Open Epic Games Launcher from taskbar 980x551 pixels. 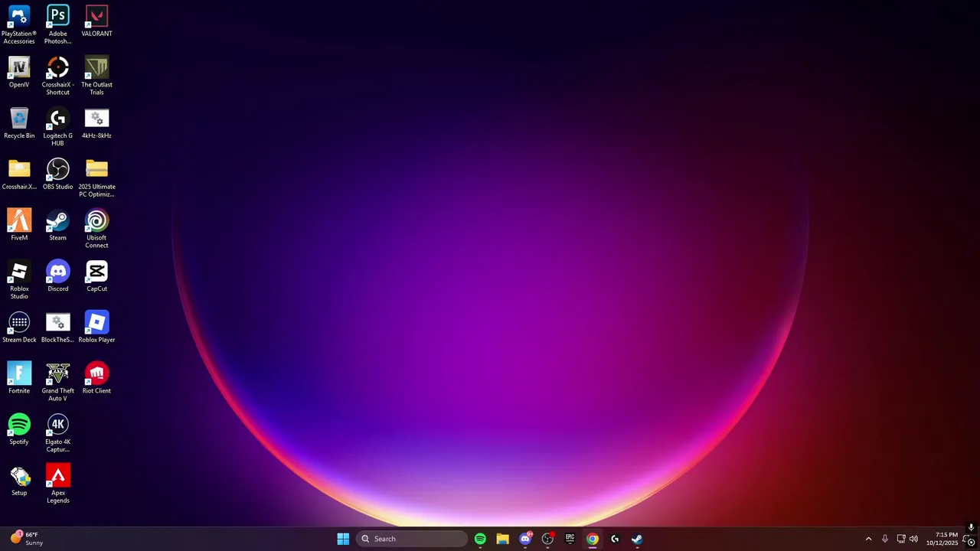pyautogui.click(x=570, y=539)
